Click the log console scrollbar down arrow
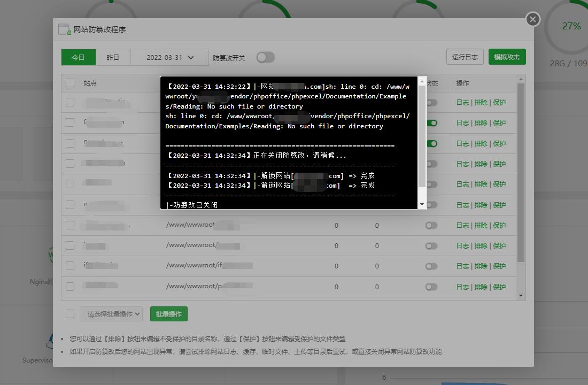The width and height of the screenshot is (588, 385). (x=422, y=204)
